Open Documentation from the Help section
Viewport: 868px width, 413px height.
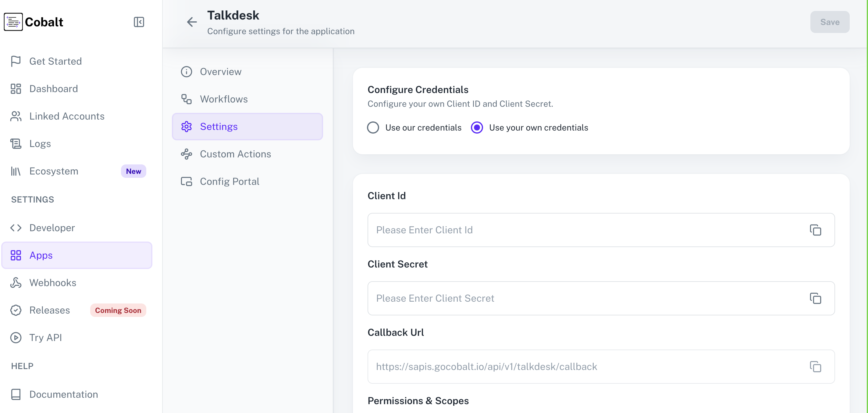(x=63, y=394)
